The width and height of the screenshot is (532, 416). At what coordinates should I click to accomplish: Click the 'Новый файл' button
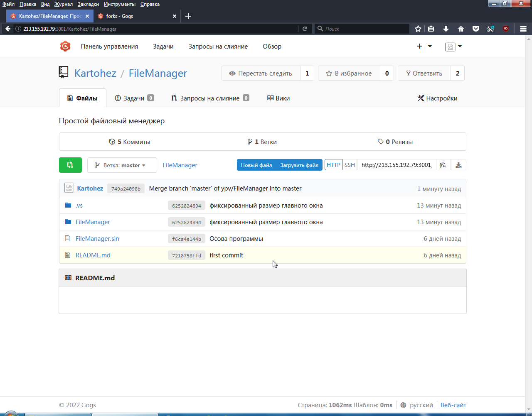point(256,165)
